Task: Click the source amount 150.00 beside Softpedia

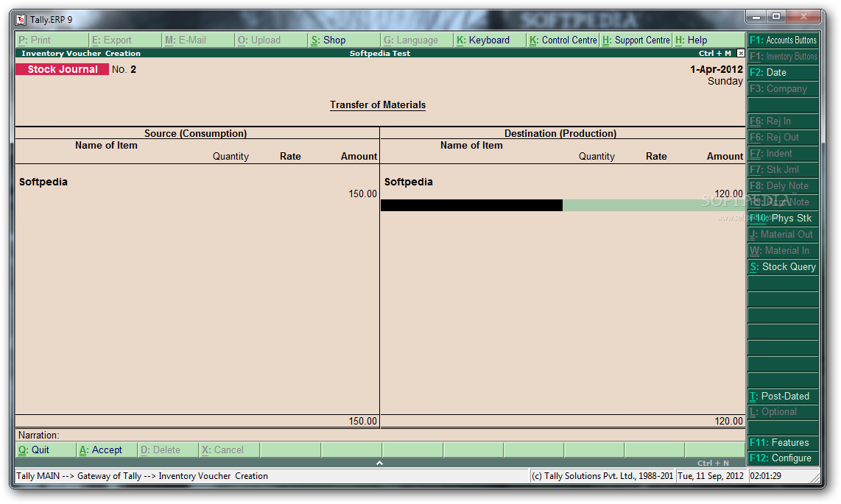Action: [362, 194]
